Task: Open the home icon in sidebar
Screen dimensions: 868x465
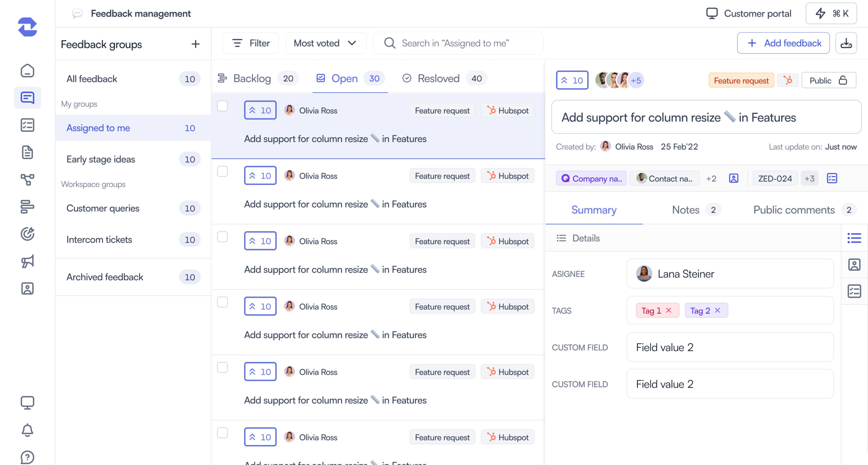Action: click(x=27, y=71)
